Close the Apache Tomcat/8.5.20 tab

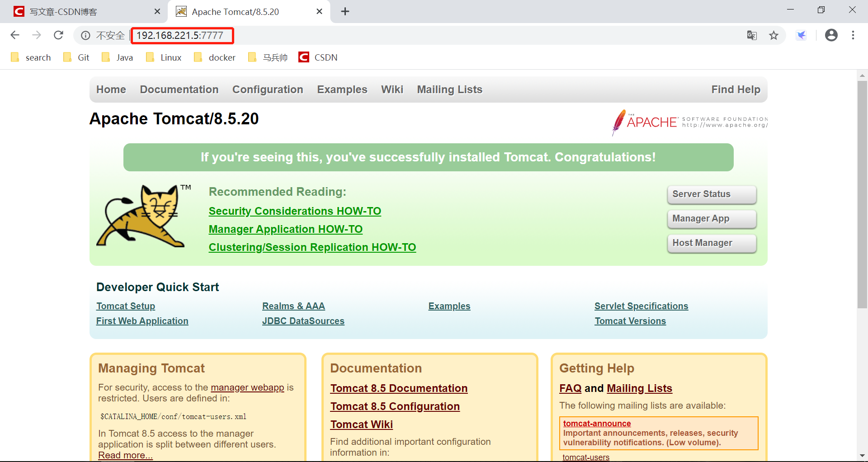pos(320,12)
